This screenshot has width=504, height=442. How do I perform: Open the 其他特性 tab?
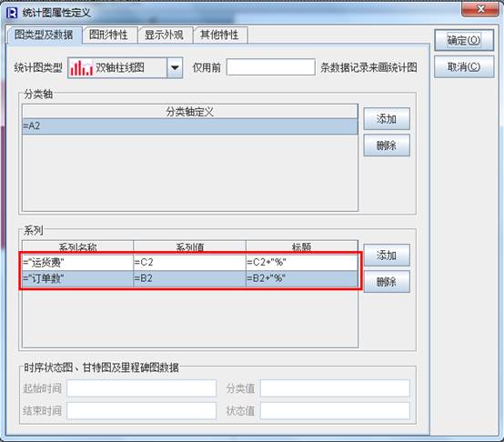pyautogui.click(x=220, y=35)
